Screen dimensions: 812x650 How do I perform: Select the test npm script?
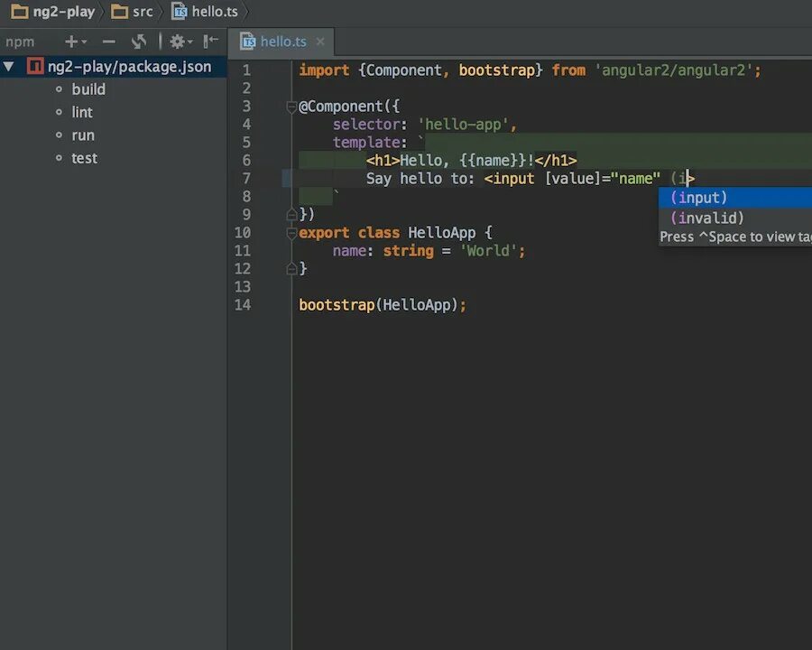coord(85,158)
